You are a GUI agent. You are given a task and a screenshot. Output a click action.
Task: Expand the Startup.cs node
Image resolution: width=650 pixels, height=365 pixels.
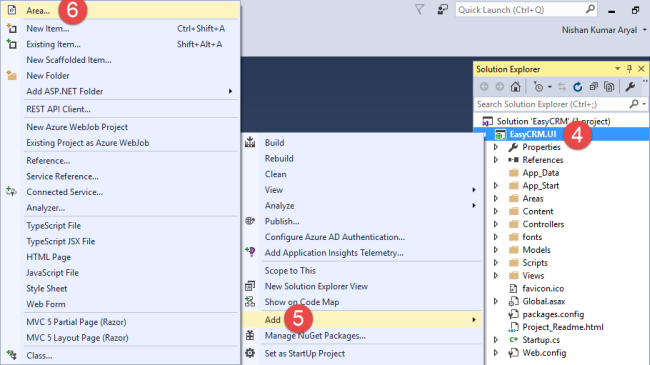pos(496,340)
